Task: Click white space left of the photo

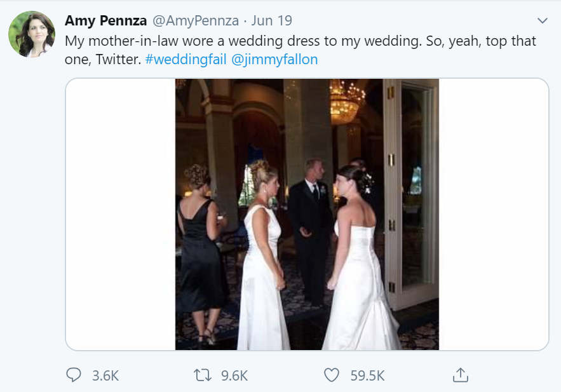Action: pyautogui.click(x=121, y=214)
